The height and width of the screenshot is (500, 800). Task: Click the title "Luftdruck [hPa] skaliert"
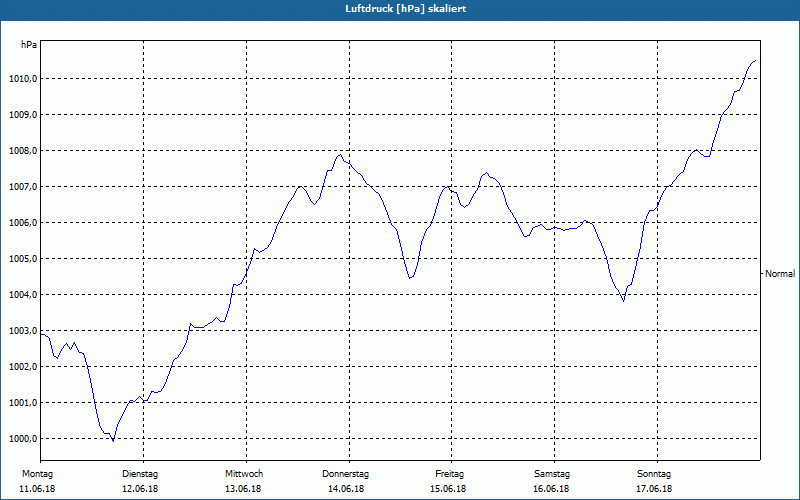[406, 9]
